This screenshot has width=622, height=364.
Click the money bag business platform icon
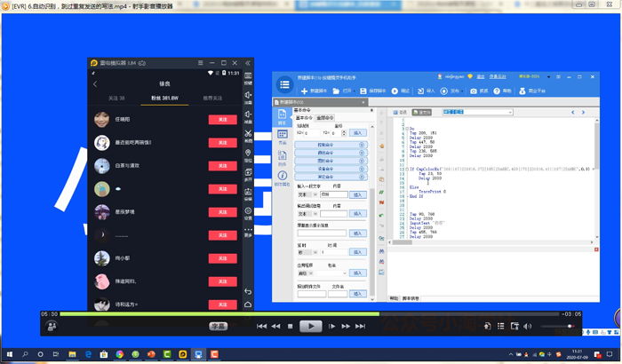pyautogui.click(x=522, y=91)
